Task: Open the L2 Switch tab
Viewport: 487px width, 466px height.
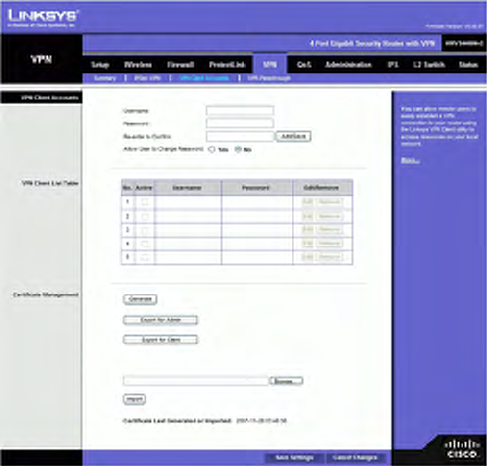Action: [x=429, y=65]
